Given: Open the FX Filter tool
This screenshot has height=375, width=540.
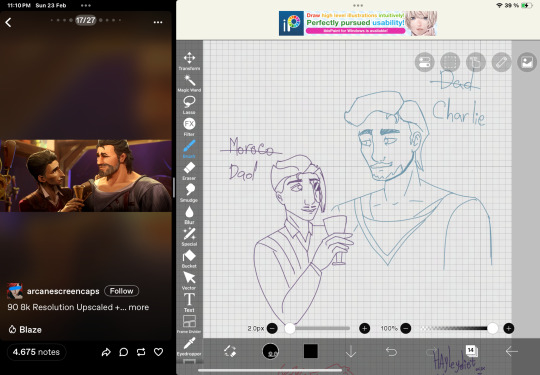Looking at the screenshot, I should pos(189,126).
